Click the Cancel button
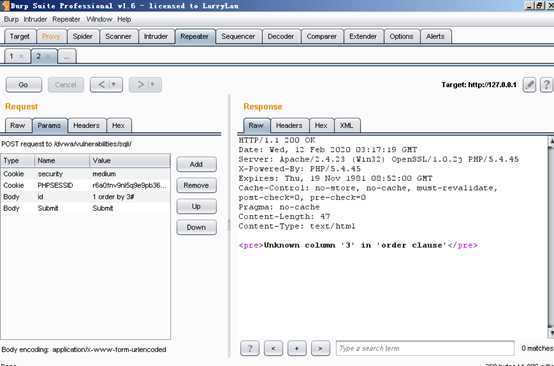 [66, 85]
